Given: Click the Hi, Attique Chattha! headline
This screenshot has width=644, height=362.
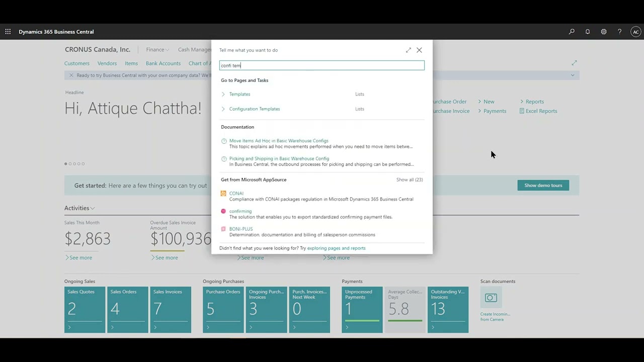Looking at the screenshot, I should (x=133, y=108).
